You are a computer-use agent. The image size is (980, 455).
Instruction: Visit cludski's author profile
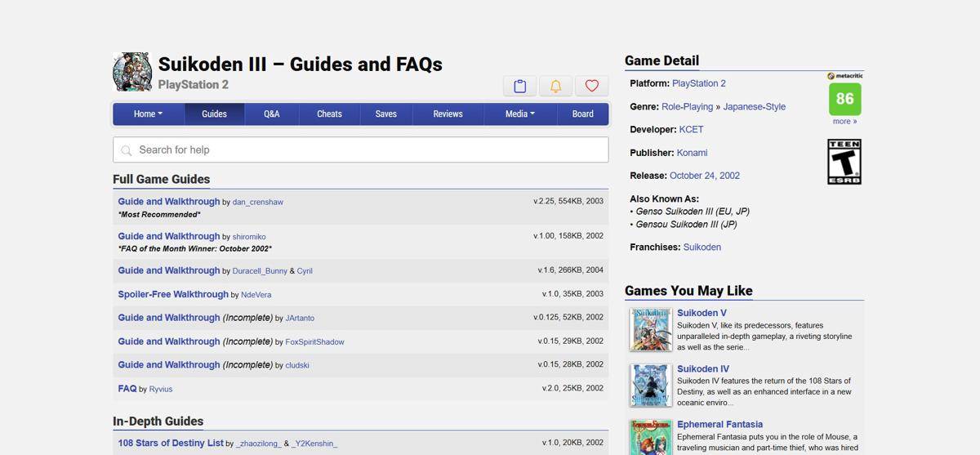click(297, 366)
